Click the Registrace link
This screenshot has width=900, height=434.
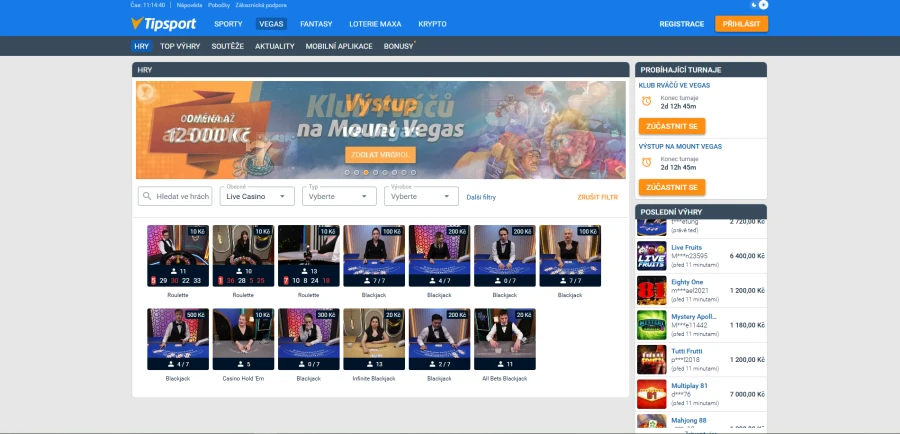[681, 24]
